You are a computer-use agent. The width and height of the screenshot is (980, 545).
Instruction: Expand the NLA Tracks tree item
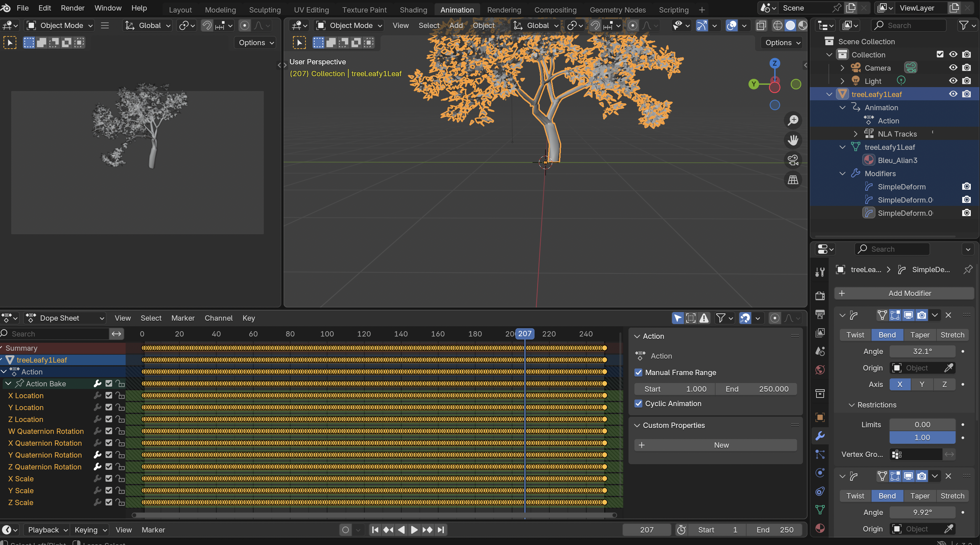click(855, 134)
